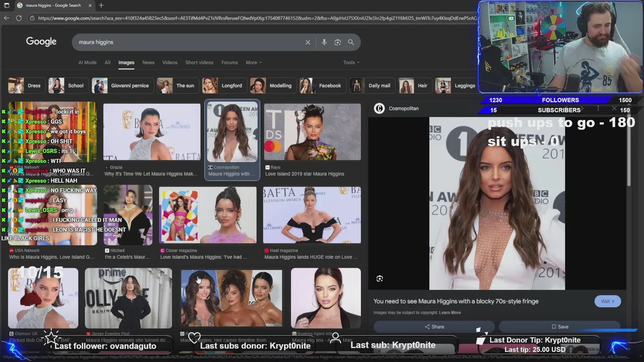Click the large preview image
This screenshot has height=362, width=644.
coord(497,203)
